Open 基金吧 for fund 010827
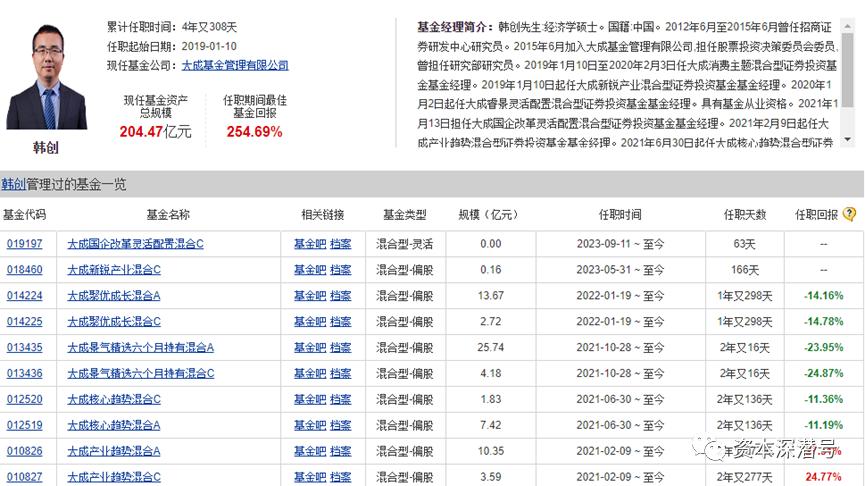The width and height of the screenshot is (865, 486). tap(309, 477)
